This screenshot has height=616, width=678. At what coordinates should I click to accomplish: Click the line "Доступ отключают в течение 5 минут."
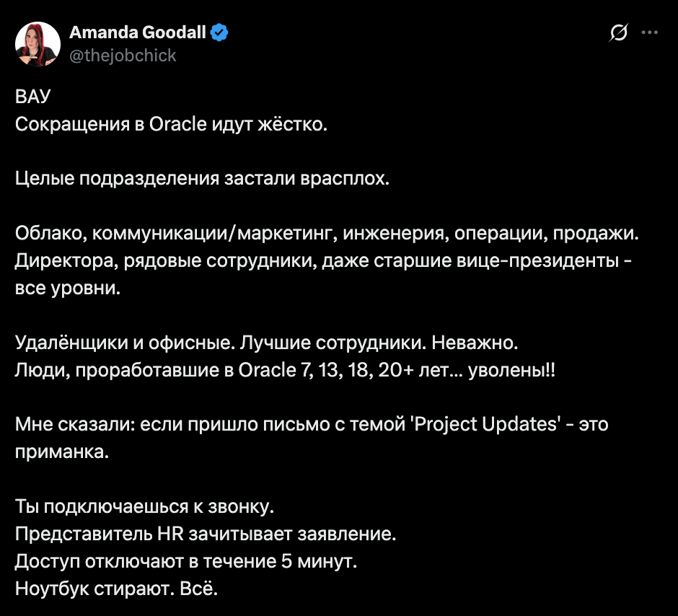click(x=186, y=562)
